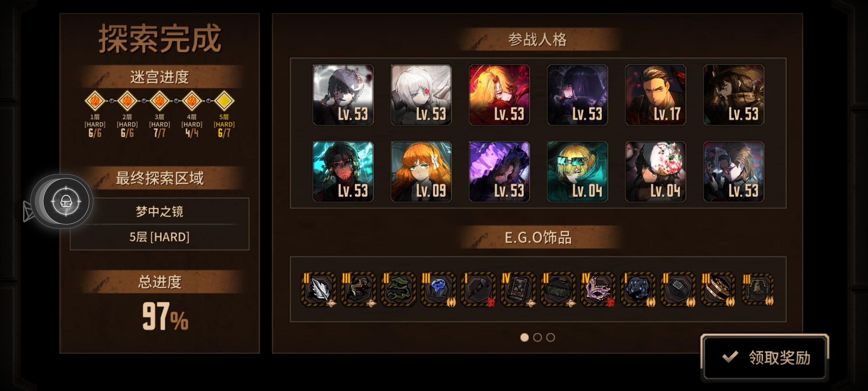Viewport: 868px width, 391px height.
Task: Select the dark red spear gift icon
Action: pyautogui.click(x=478, y=289)
